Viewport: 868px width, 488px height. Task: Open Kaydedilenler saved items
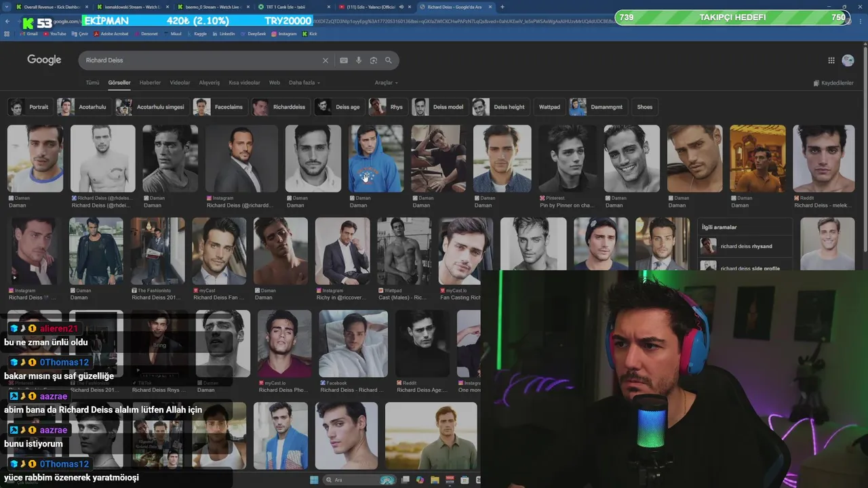(833, 83)
